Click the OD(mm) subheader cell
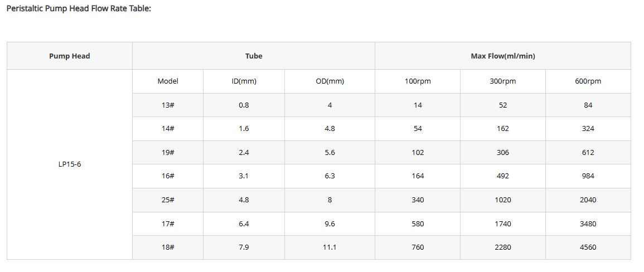Image resolution: width=644 pixels, height=272 pixels. pyautogui.click(x=330, y=81)
